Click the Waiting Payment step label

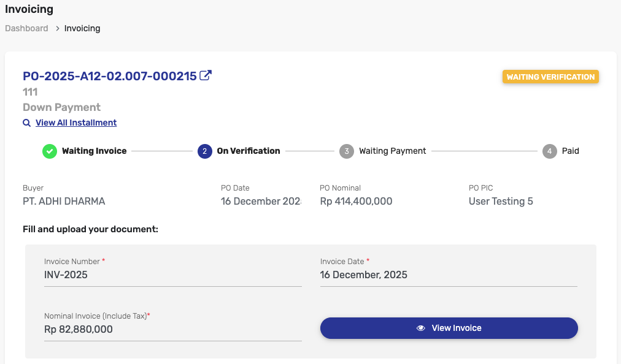click(x=392, y=151)
